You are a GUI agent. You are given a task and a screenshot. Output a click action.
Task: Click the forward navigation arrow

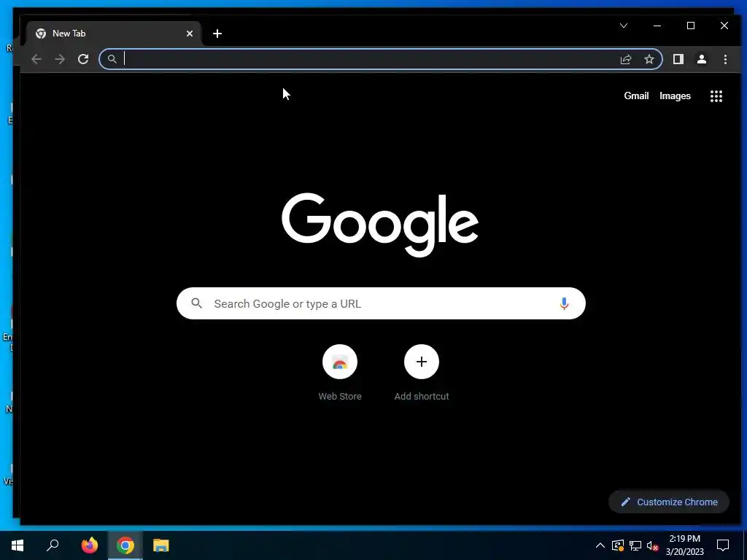pos(60,59)
